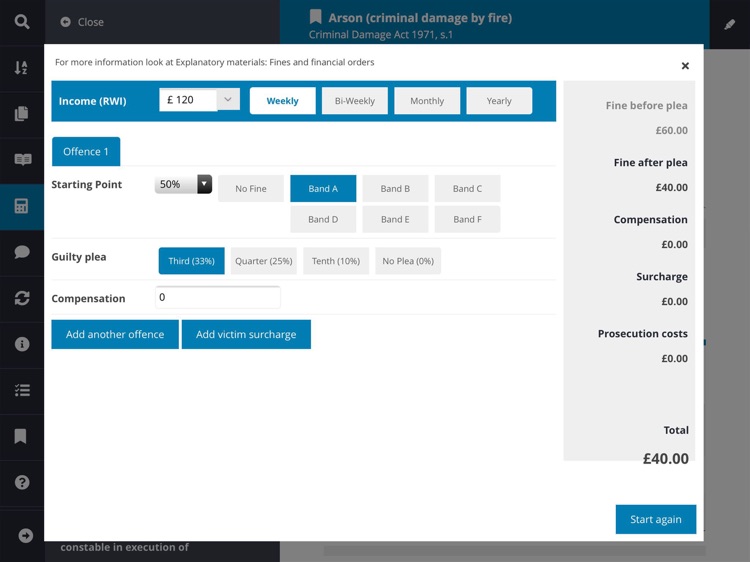This screenshot has width=750, height=562.
Task: Open the checklist sidebar icon
Action: click(x=22, y=390)
